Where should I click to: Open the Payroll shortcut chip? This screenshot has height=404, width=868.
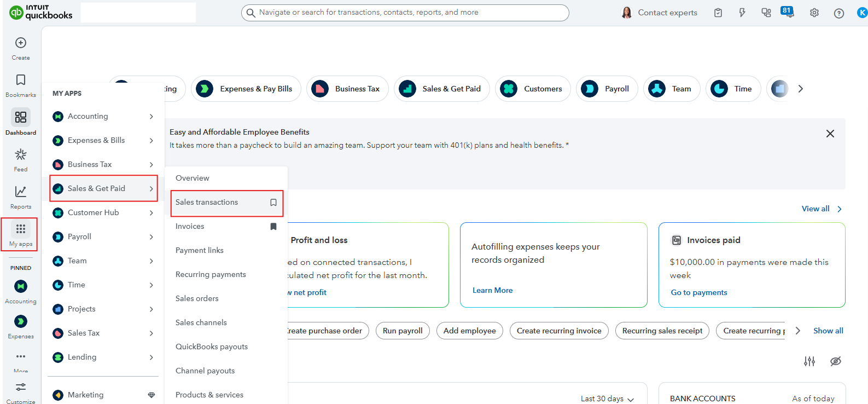coord(607,89)
